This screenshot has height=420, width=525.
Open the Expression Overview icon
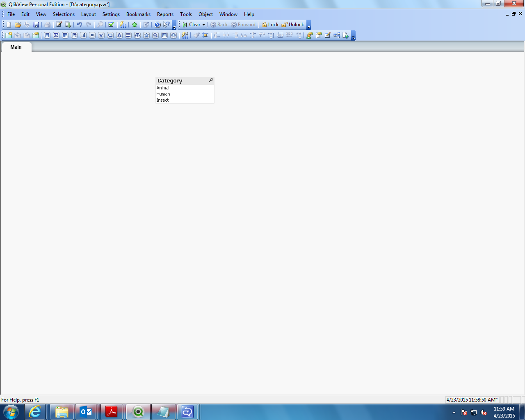(x=328, y=35)
